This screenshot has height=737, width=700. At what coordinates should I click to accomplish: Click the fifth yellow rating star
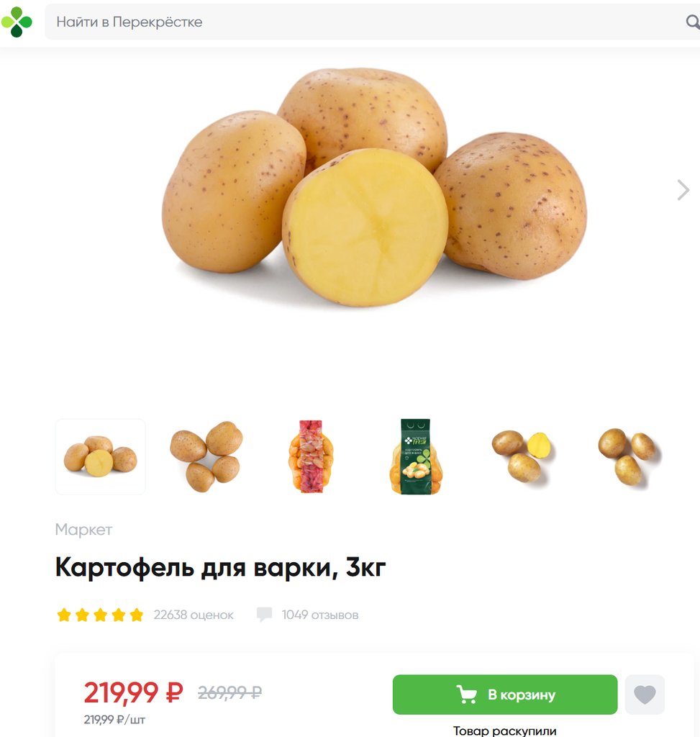136,615
